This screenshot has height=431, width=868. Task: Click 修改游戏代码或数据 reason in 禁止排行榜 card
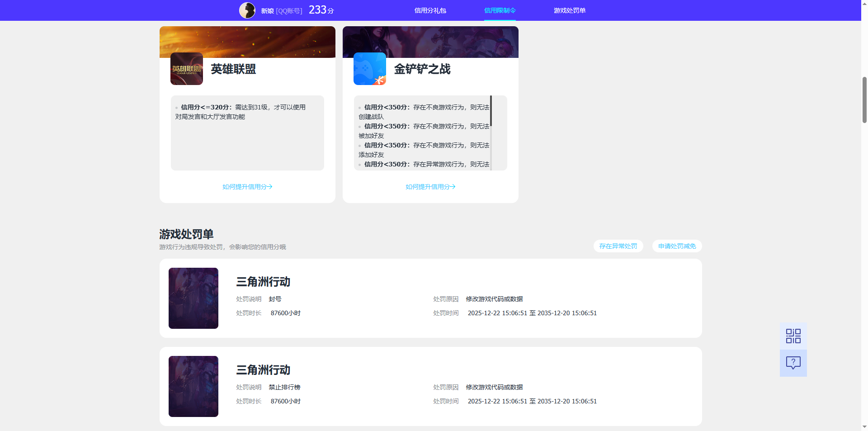(494, 387)
